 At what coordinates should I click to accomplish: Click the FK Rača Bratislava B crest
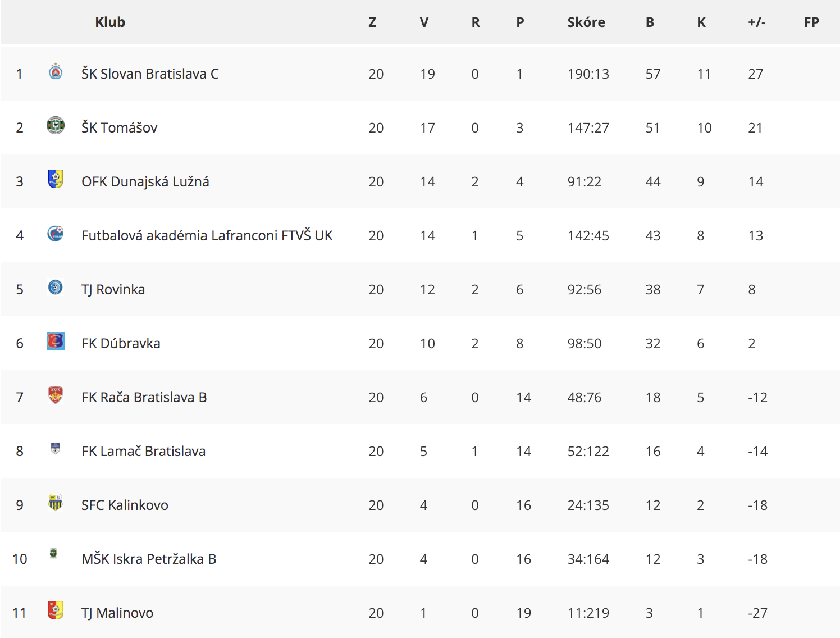click(55, 395)
